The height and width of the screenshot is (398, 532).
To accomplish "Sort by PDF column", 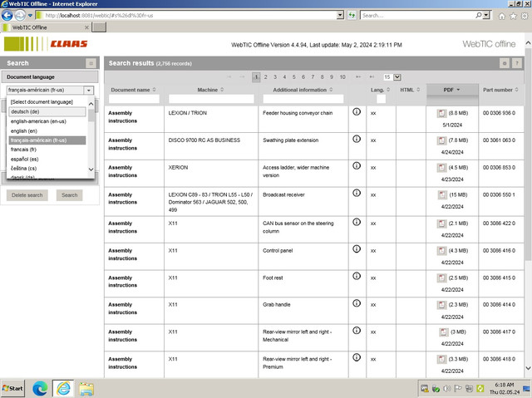I will [x=451, y=90].
